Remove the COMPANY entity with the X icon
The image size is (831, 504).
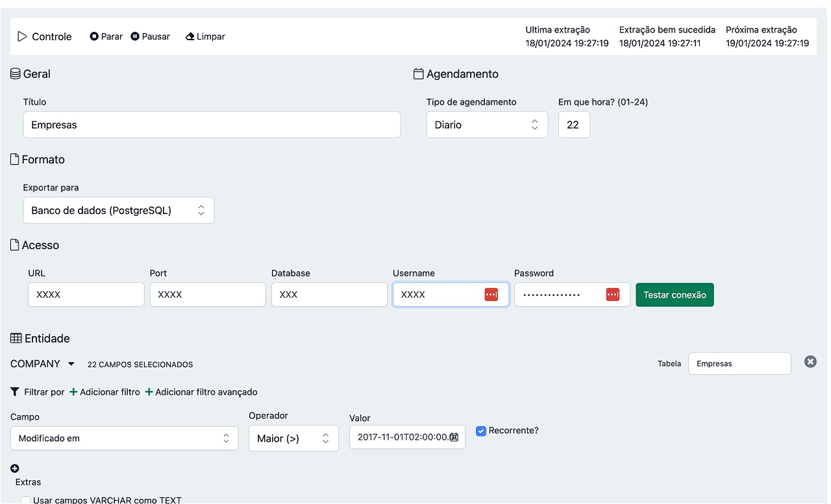pos(810,362)
